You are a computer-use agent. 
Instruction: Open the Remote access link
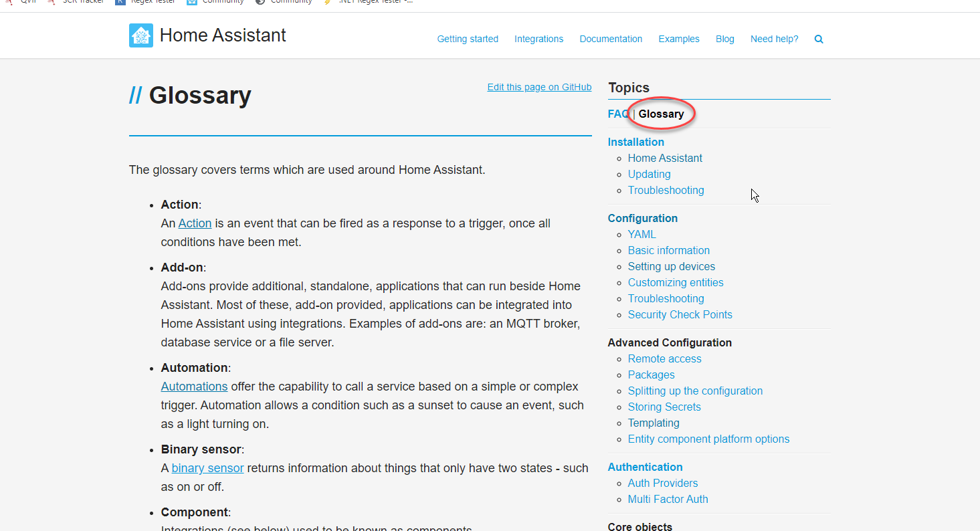[665, 358]
